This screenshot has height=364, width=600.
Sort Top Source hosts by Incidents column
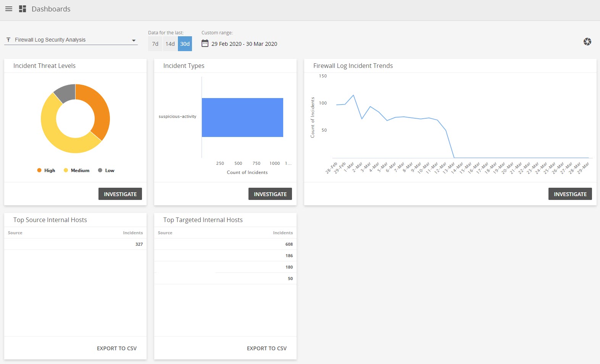click(133, 233)
